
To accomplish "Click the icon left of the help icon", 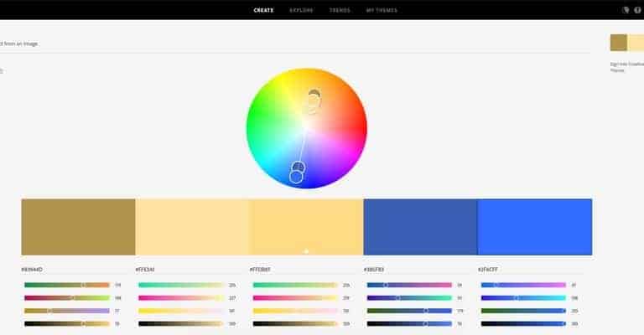I will point(626,10).
